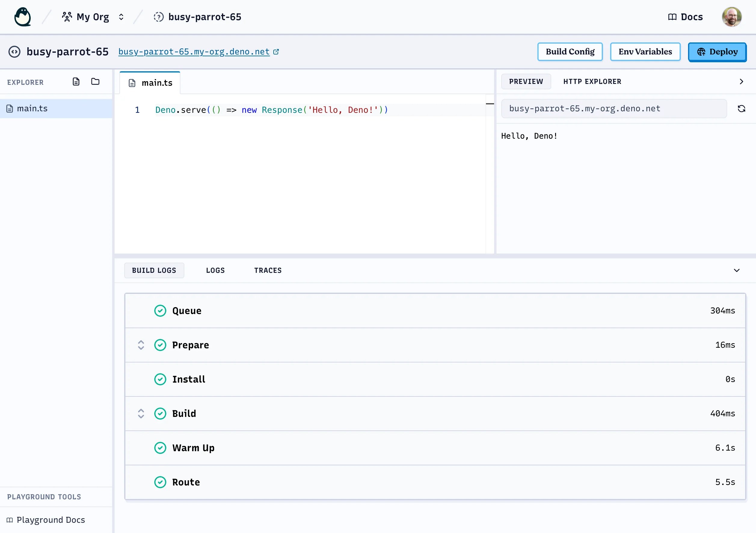Open the Logs tab
This screenshot has width=756, height=533.
[215, 270]
